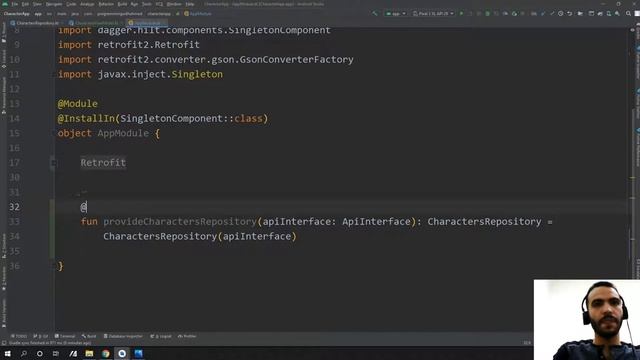
Task: Open the Pixel device selector dropdown
Action: coord(433,13)
